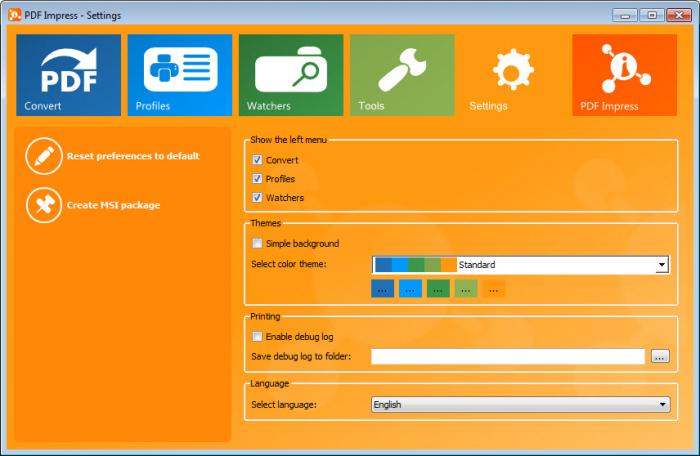Click Reset preferences to default link
The width and height of the screenshot is (700, 456).
tap(133, 156)
